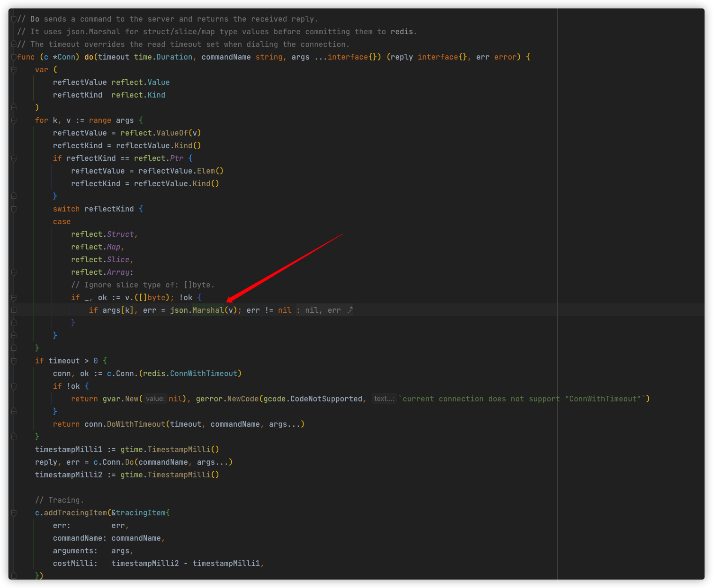Collapse the if reflectKind == reflect.Ptr block
This screenshot has height=588, width=713.
tap(14, 158)
